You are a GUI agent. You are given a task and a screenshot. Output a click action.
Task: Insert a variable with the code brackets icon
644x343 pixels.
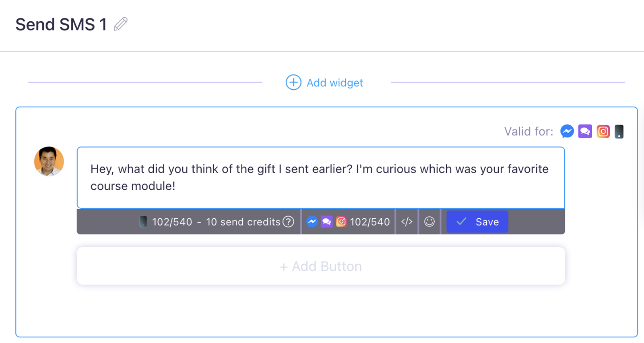click(x=407, y=222)
